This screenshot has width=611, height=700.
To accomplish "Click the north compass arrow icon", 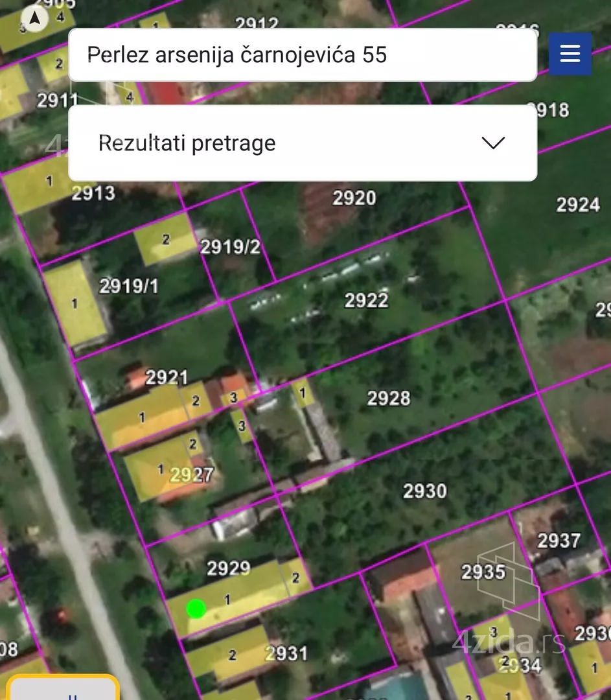I will pyautogui.click(x=34, y=19).
